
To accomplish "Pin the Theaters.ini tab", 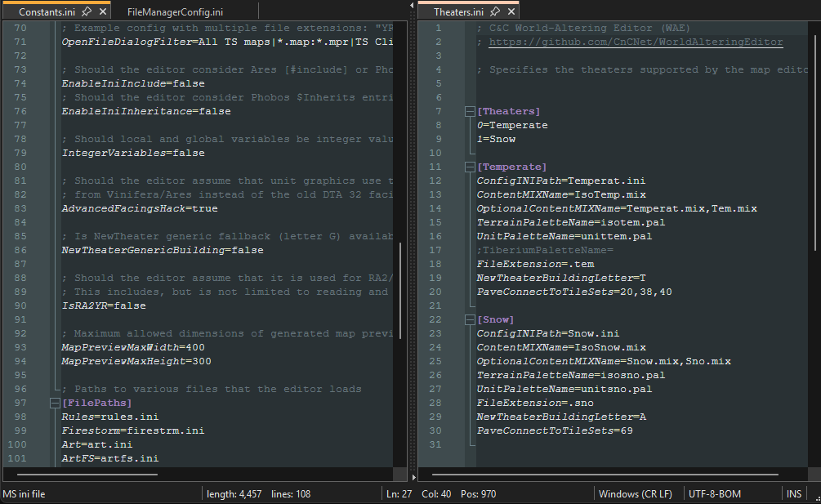I will pyautogui.click(x=495, y=11).
